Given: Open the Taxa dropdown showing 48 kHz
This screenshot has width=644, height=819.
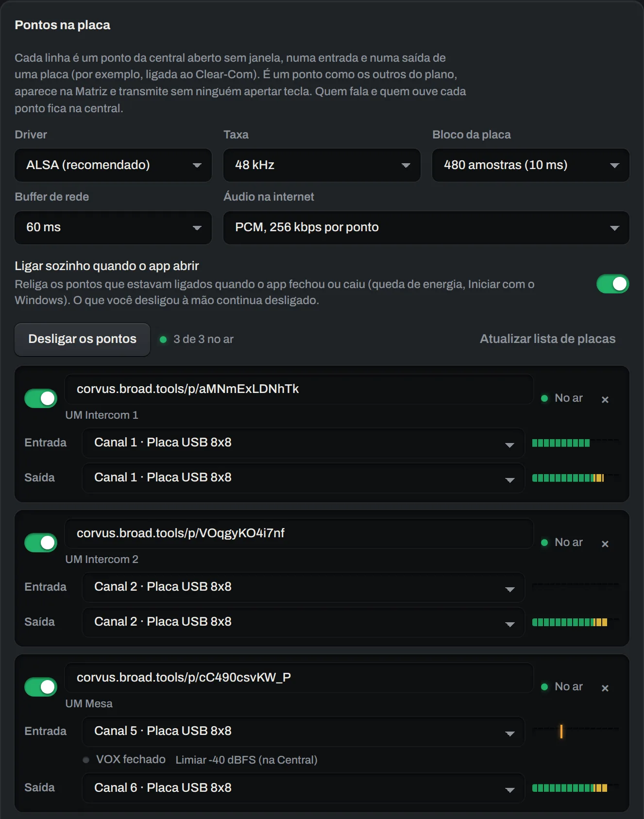Looking at the screenshot, I should coord(322,165).
